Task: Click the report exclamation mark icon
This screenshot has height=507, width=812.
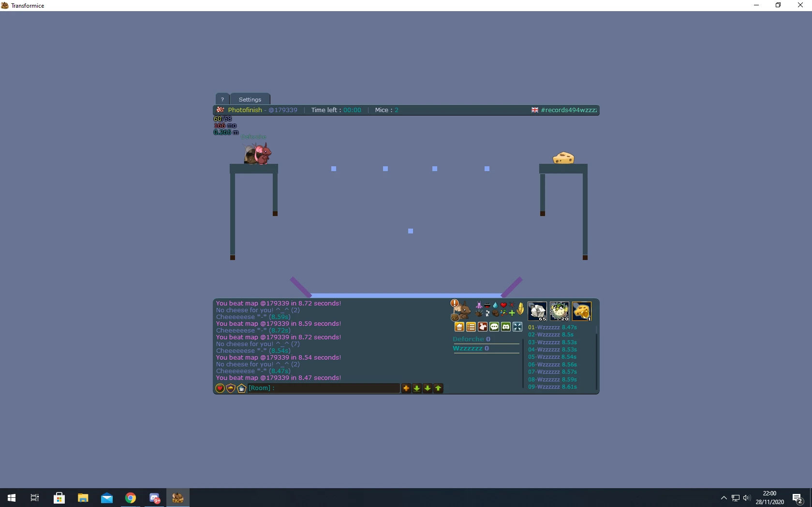Action: 455,304
